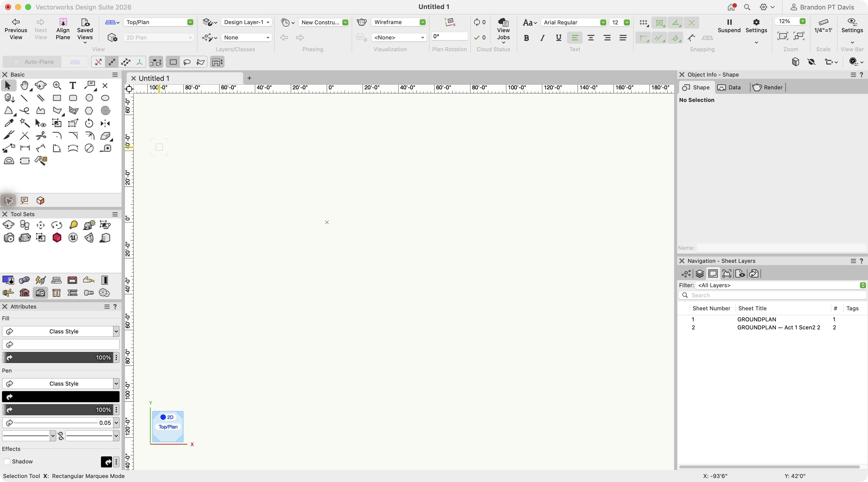Image resolution: width=868 pixels, height=482 pixels.
Task: Enable the Shadow checkbox
Action: (7, 461)
